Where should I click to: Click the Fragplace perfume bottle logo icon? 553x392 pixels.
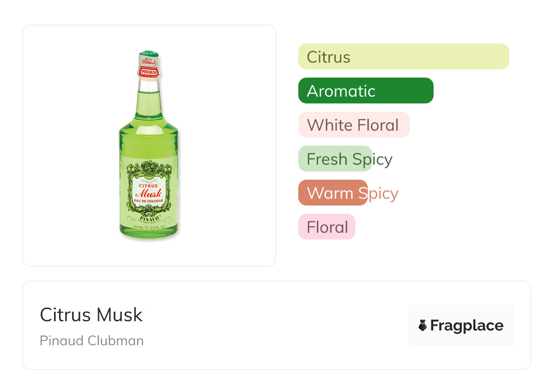click(x=423, y=326)
